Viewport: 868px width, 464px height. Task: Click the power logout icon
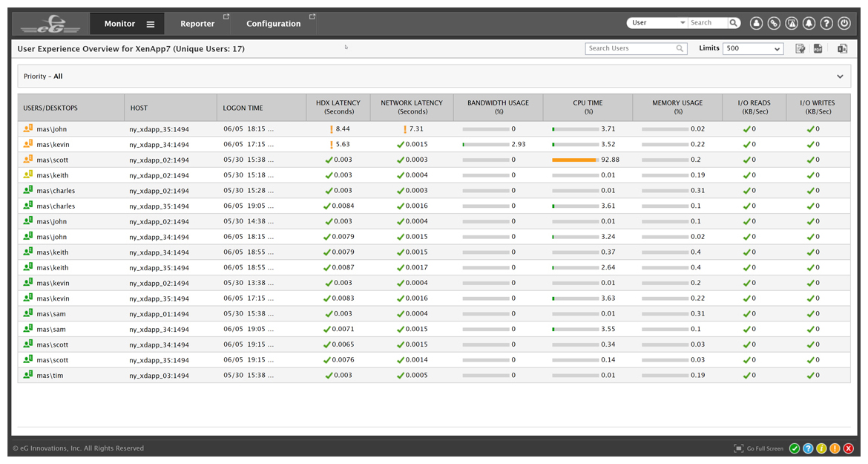pyautogui.click(x=844, y=23)
